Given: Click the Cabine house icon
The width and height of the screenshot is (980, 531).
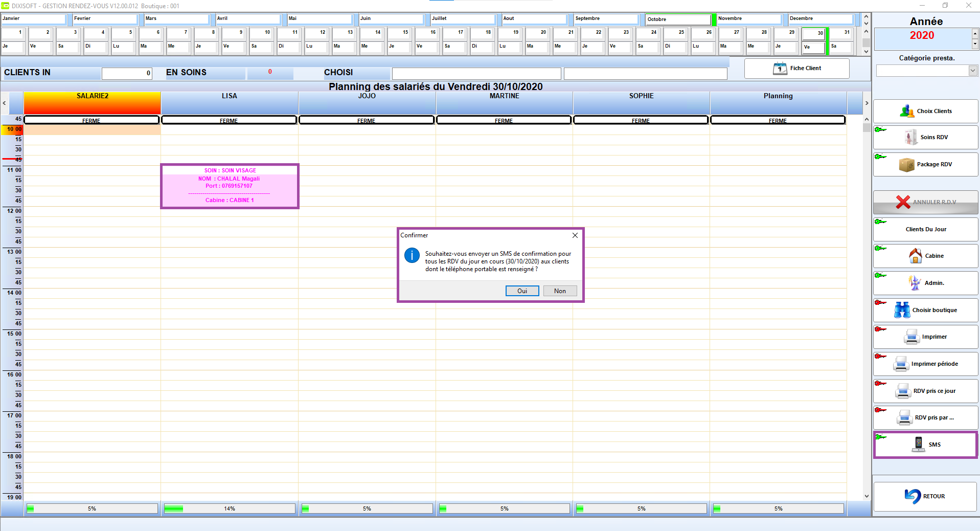Looking at the screenshot, I should point(915,256).
